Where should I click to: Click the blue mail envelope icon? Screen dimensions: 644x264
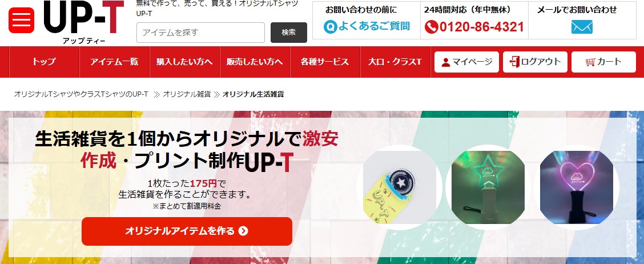582,27
